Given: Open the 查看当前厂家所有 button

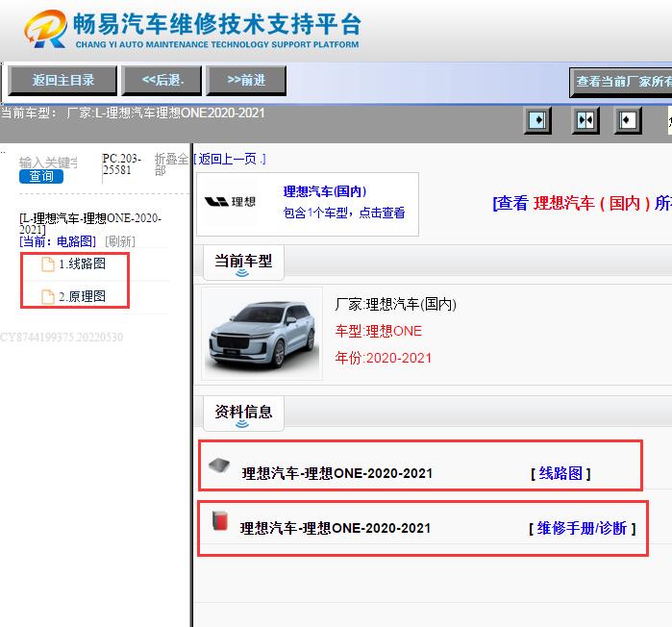Looking at the screenshot, I should pos(621,82).
